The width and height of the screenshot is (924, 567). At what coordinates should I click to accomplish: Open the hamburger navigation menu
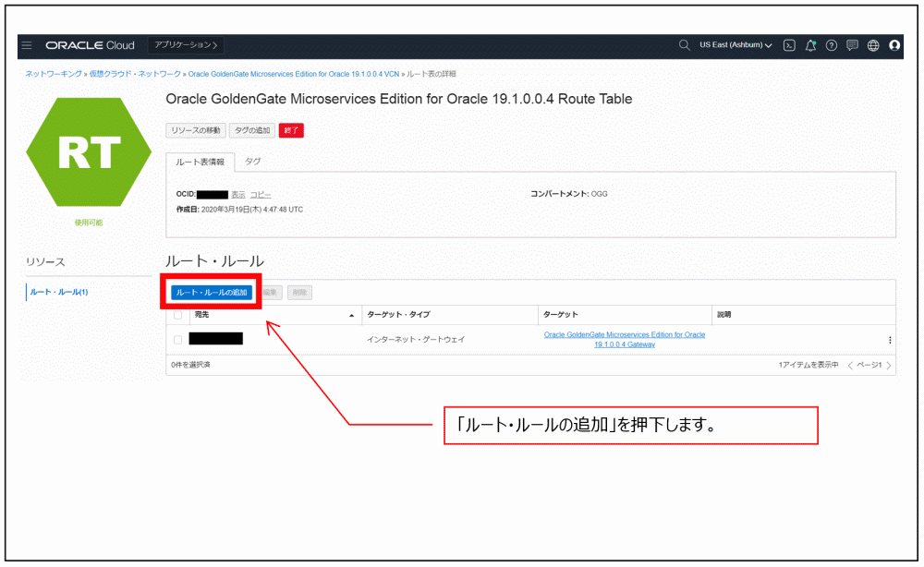pyautogui.click(x=27, y=45)
